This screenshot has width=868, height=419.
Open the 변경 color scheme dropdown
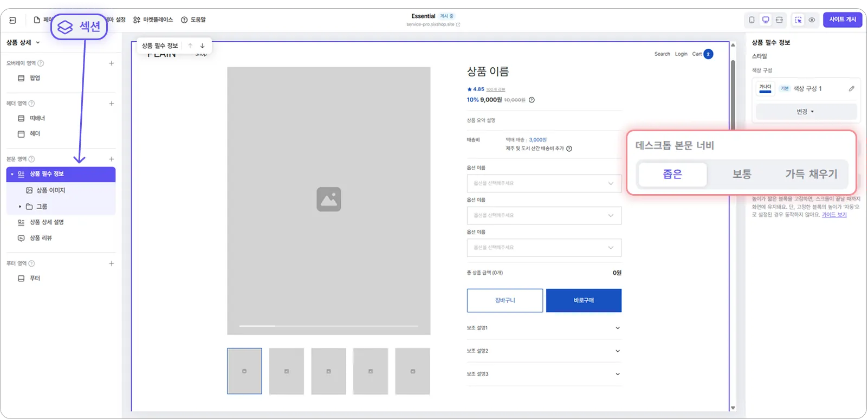point(806,112)
